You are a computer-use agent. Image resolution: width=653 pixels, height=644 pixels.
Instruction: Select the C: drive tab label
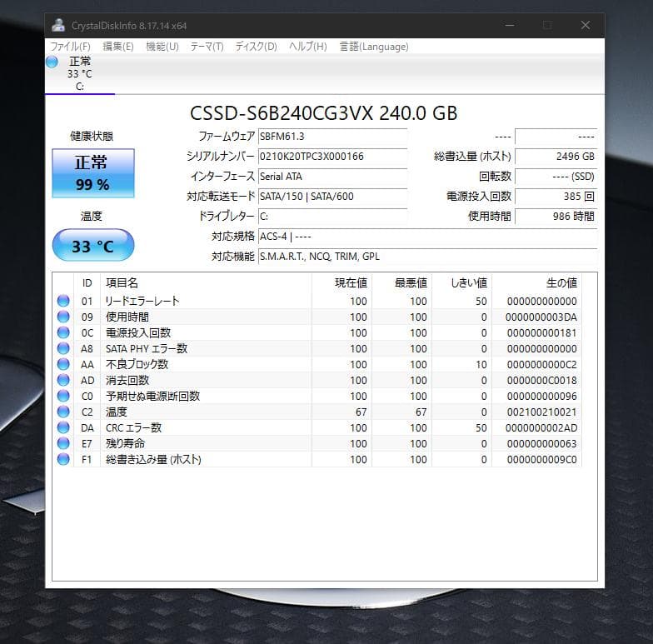pyautogui.click(x=80, y=87)
